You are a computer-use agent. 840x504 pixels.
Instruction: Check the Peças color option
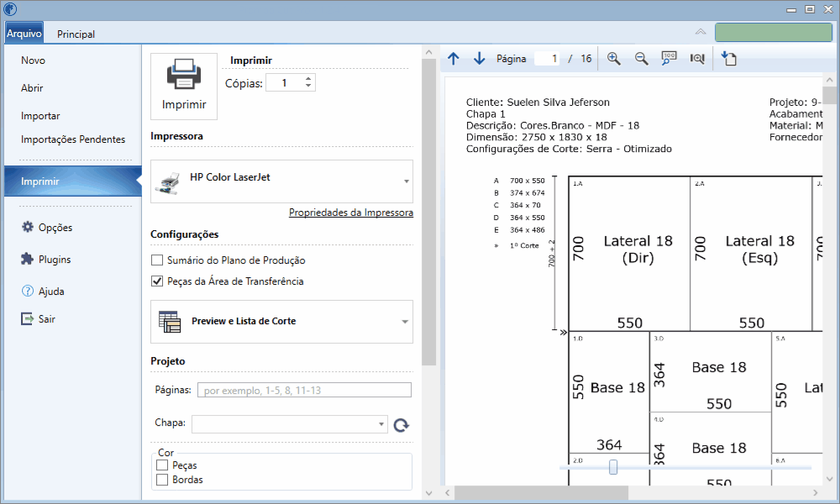162,465
